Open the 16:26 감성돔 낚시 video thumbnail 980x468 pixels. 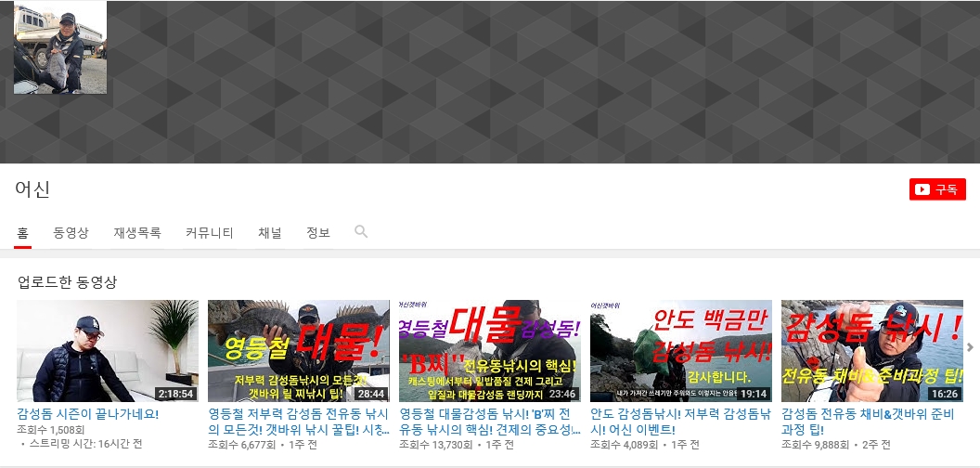pyautogui.click(x=872, y=350)
